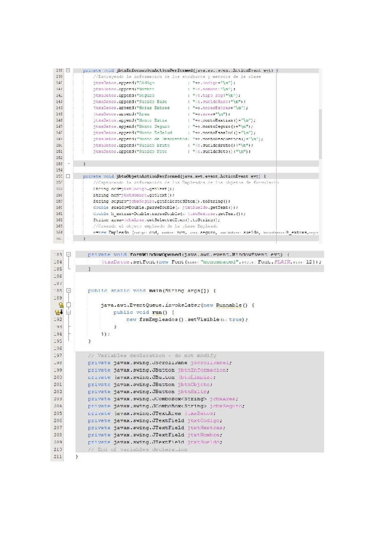
Task: Collapse the jbtnObjetoActionPerformed method fold
Action: coord(68,176)
